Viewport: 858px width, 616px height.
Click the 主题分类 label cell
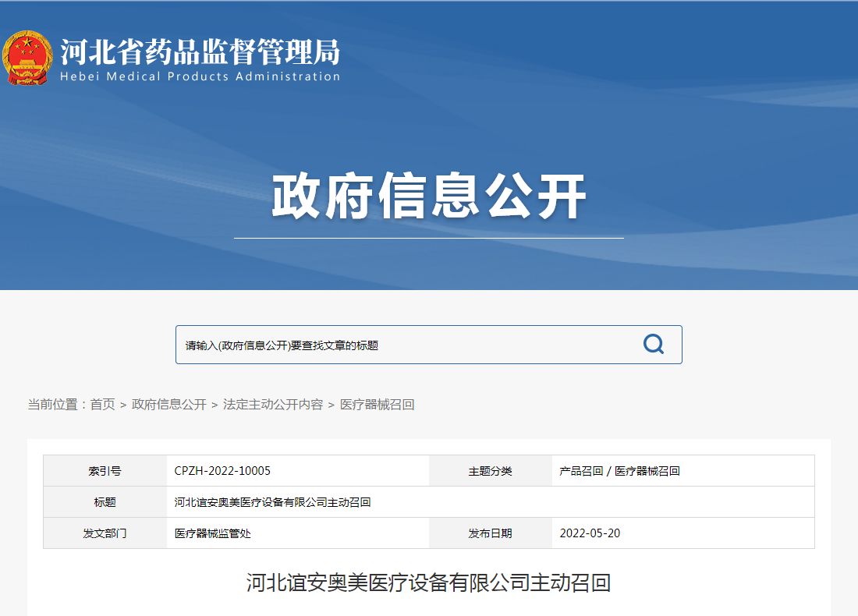(x=491, y=471)
